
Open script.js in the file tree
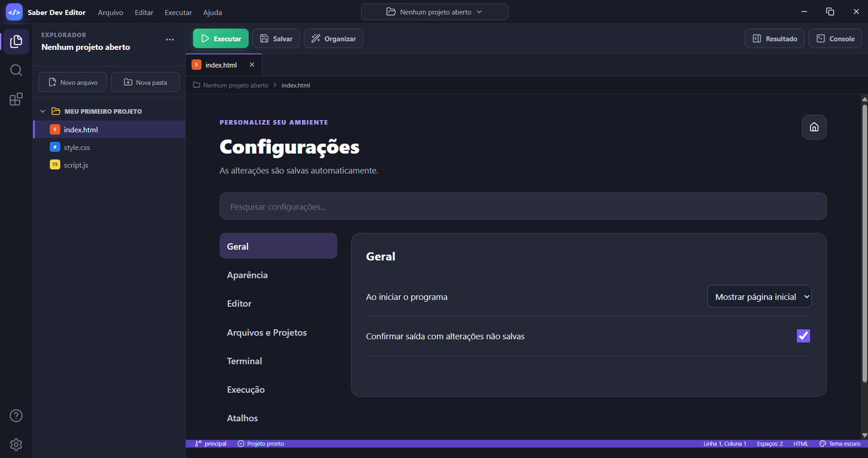(x=110, y=165)
